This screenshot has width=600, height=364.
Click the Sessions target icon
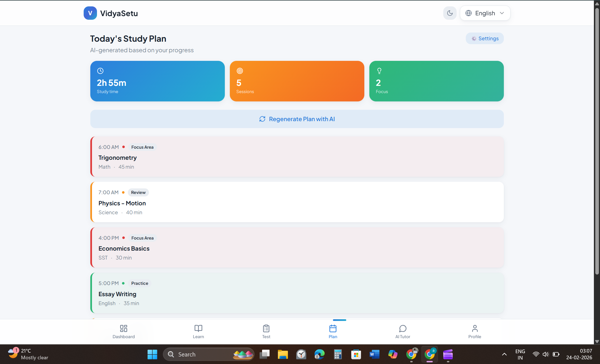pos(240,71)
